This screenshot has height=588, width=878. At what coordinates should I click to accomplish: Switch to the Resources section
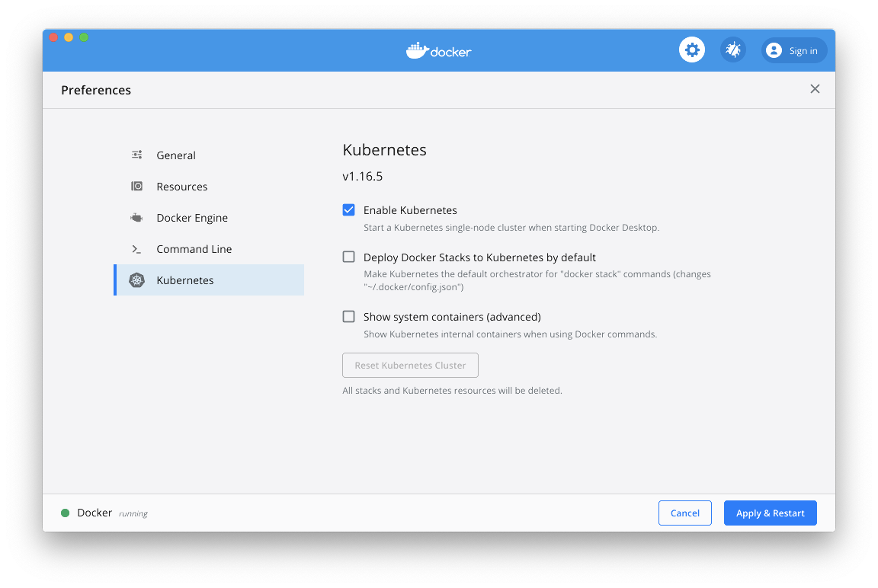click(x=181, y=186)
